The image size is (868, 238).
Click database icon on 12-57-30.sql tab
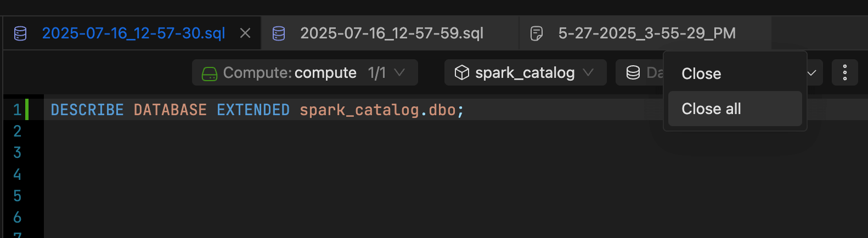pos(20,33)
